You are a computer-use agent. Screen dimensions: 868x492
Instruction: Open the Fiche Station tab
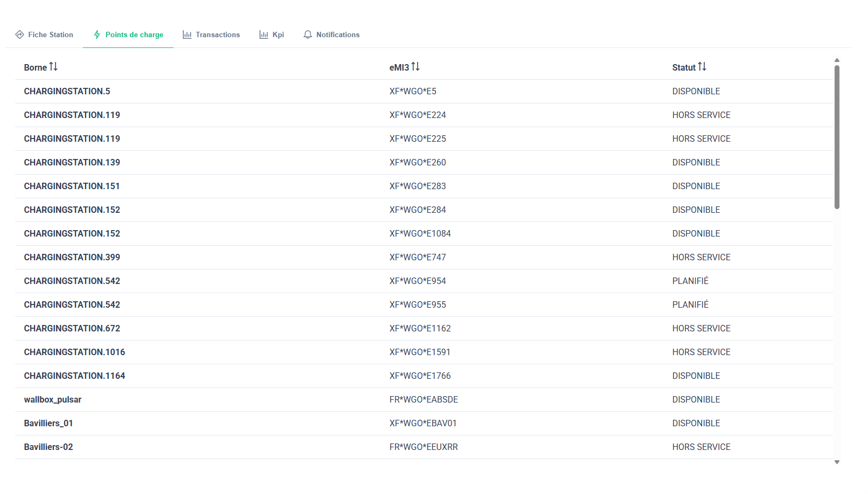50,34
